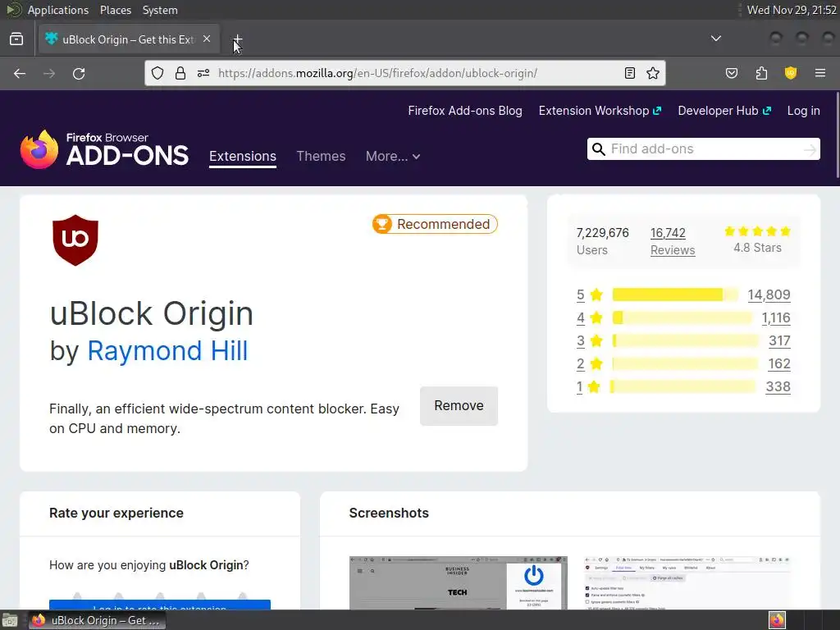Open the 317 three-star review count

coord(779,340)
